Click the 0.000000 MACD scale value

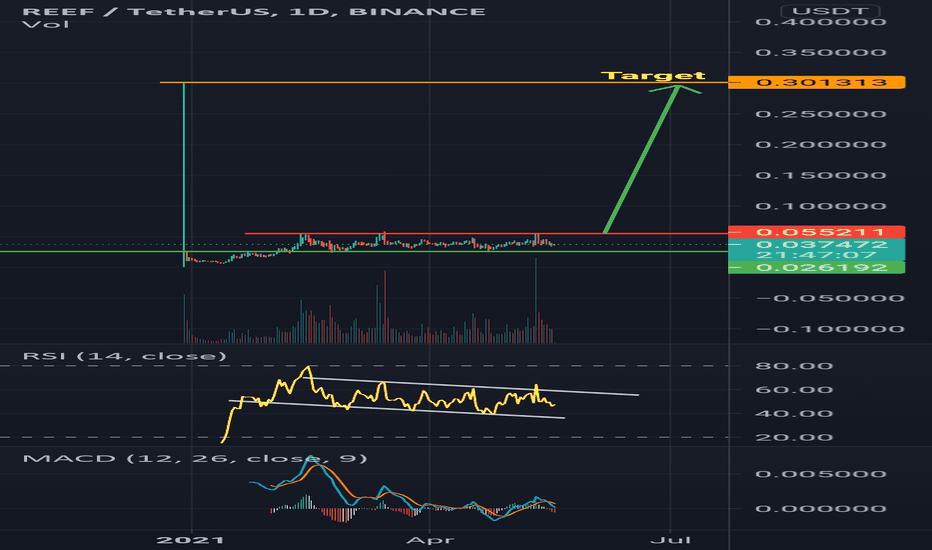[x=821, y=508]
